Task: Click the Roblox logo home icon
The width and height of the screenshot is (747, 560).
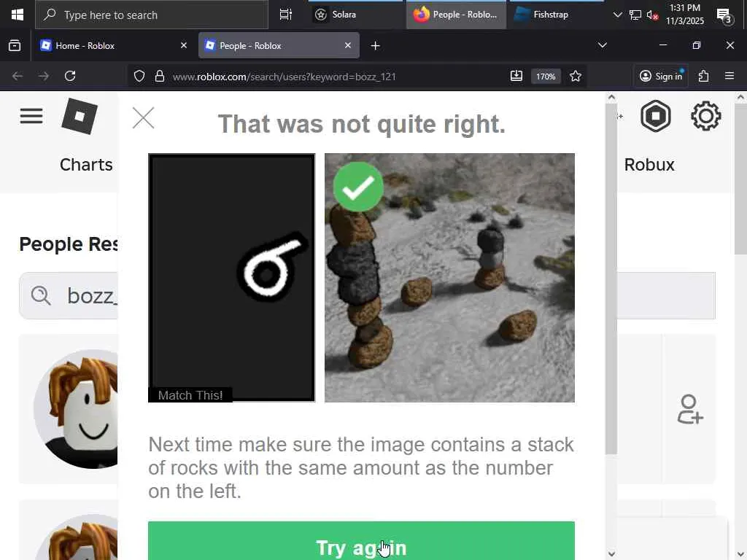Action: pos(80,116)
